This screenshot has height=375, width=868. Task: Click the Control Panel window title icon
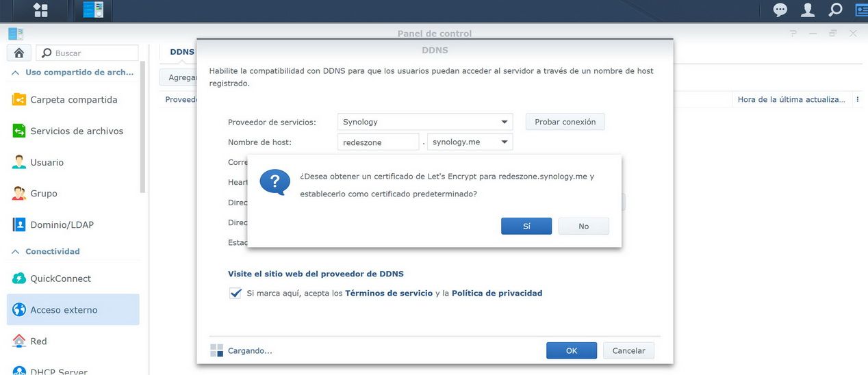tap(16, 34)
